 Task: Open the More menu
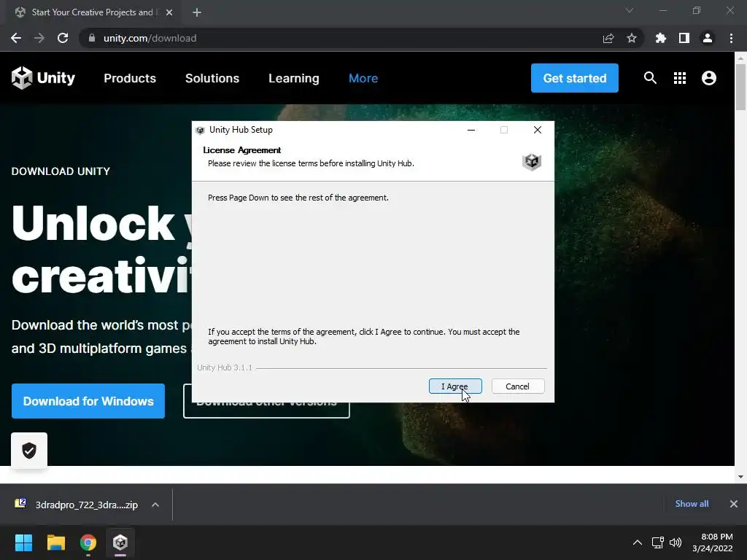point(363,78)
